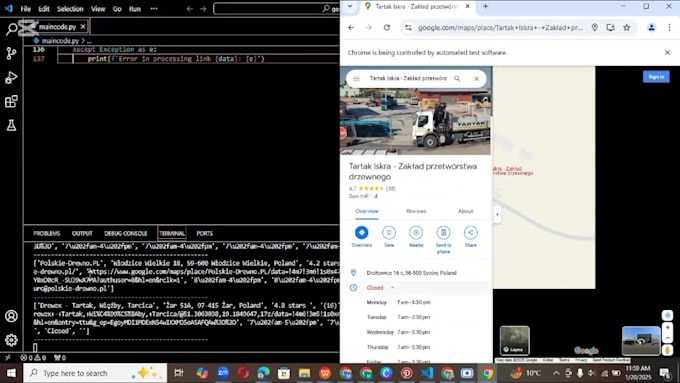This screenshot has width=680, height=383.
Task: Click the VS Code go forward arrow
Action: (x=203, y=9)
